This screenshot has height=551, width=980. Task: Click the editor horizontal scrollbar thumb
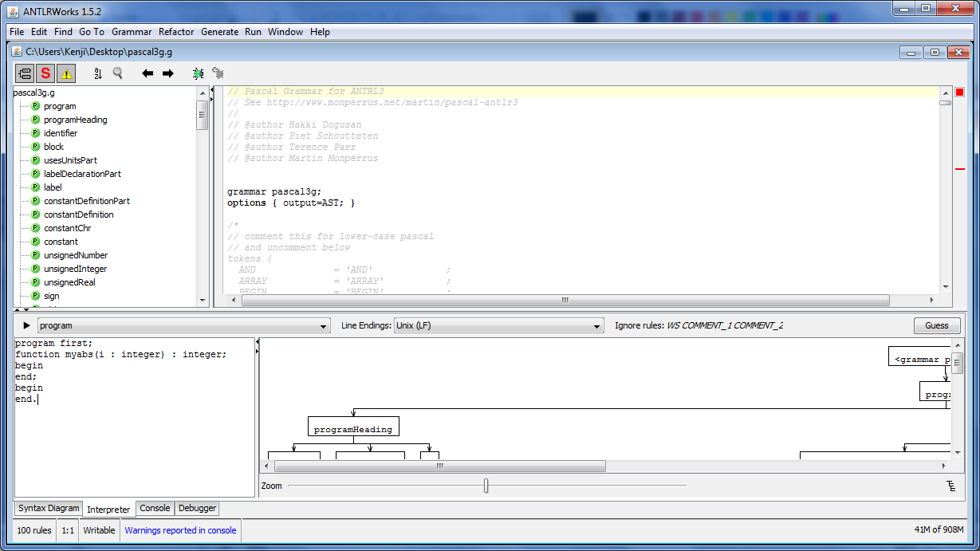click(x=564, y=301)
